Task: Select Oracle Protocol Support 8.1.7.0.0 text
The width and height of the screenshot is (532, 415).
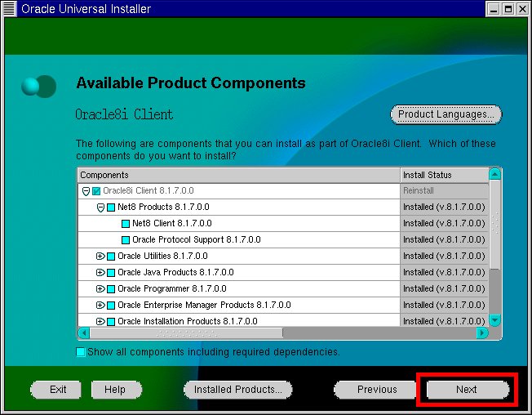Action: point(197,239)
